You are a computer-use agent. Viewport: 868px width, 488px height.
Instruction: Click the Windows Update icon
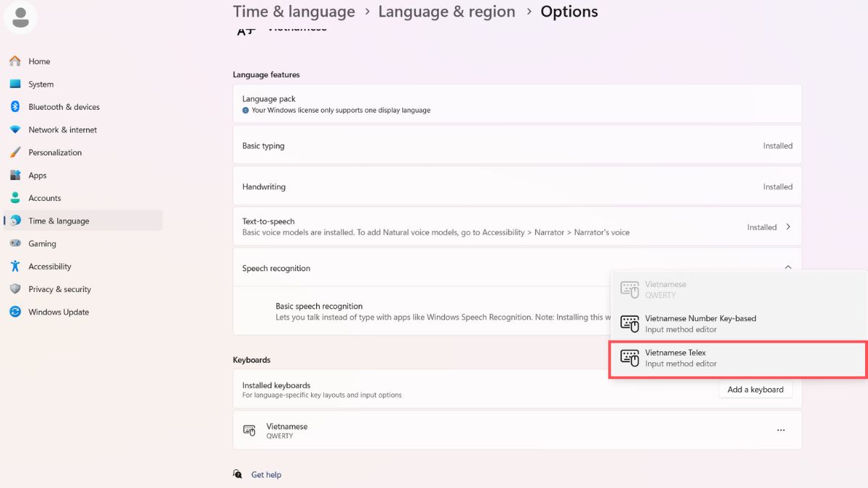[x=15, y=312]
